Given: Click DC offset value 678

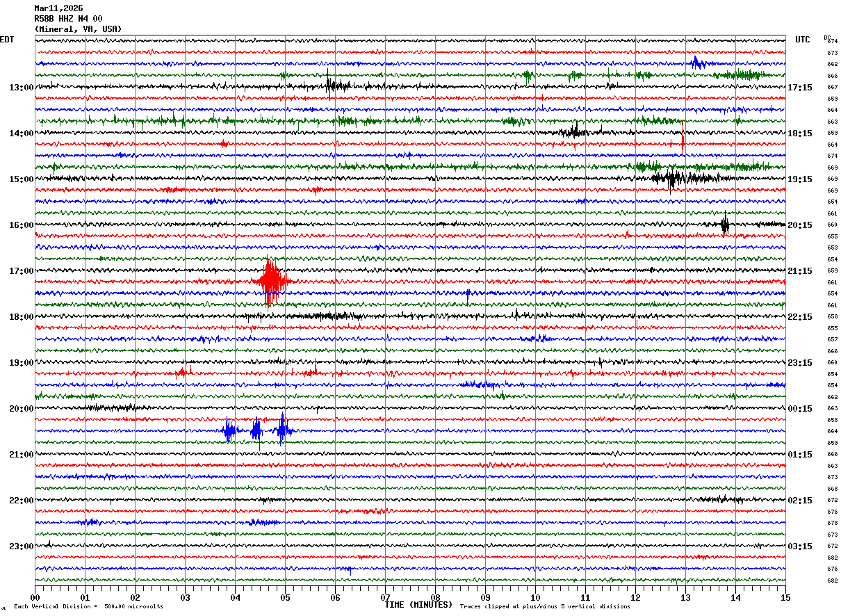Looking at the screenshot, I should point(832,523).
